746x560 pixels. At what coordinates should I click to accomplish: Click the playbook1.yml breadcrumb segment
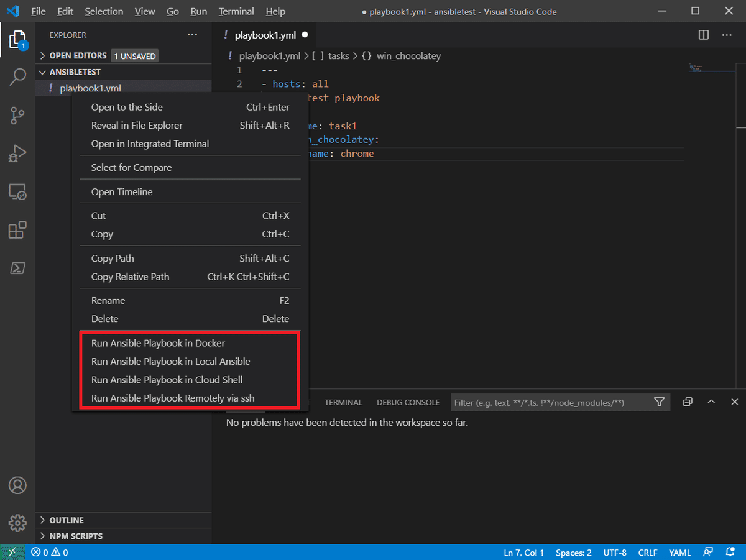coord(270,56)
